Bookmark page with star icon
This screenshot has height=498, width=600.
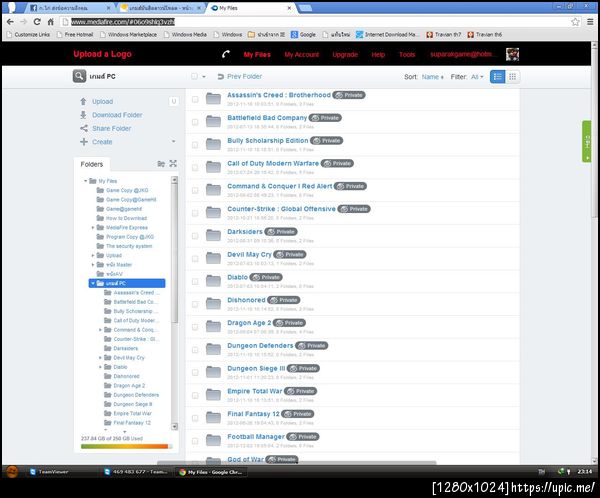575,22
